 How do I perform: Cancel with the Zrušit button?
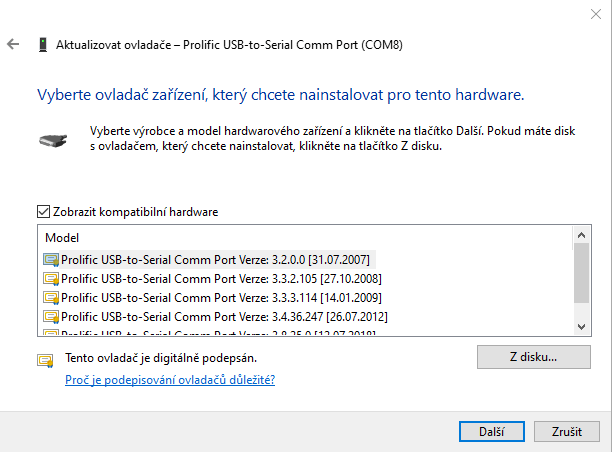tap(566, 432)
